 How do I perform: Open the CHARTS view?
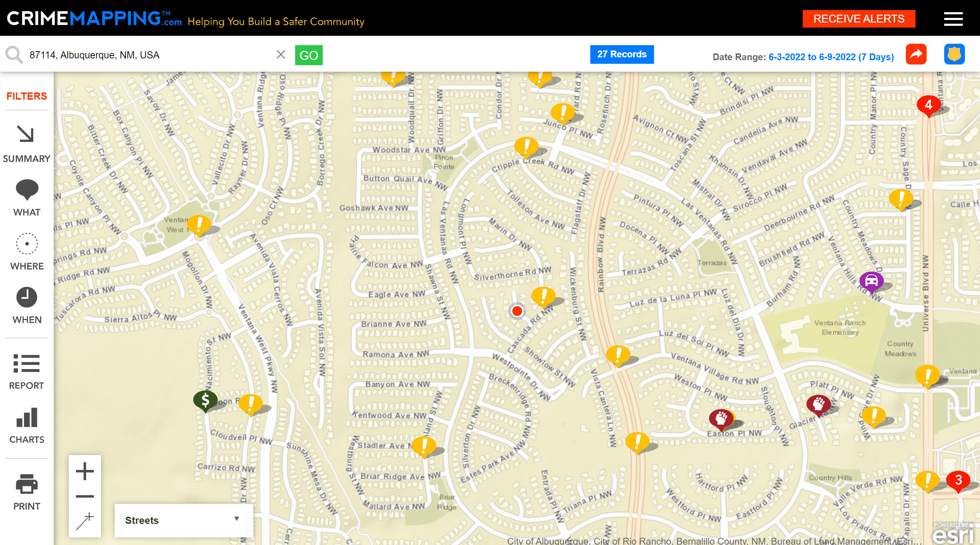pyautogui.click(x=27, y=425)
